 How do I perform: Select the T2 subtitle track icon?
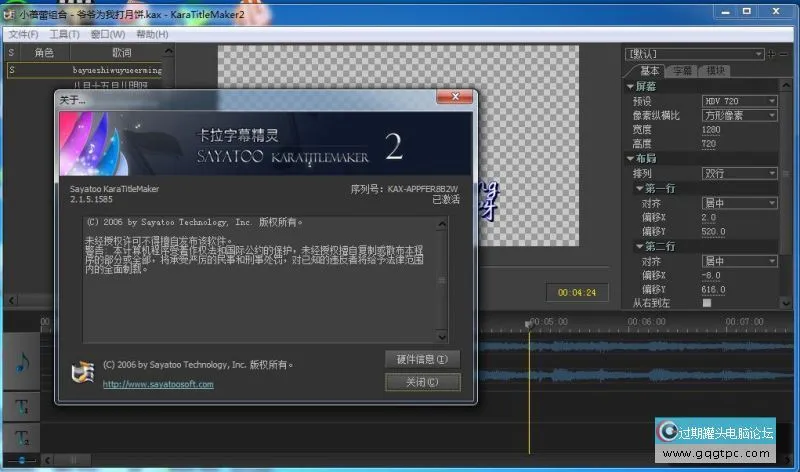21,437
